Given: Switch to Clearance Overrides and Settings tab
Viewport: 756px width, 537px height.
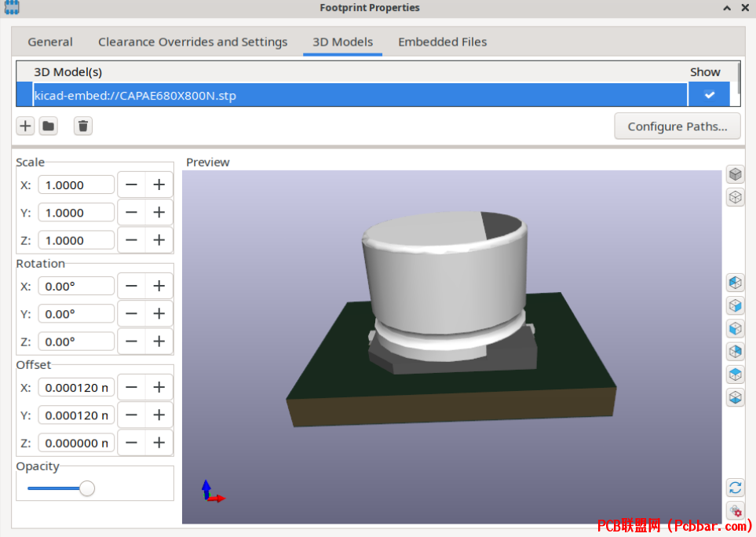Looking at the screenshot, I should coord(193,42).
